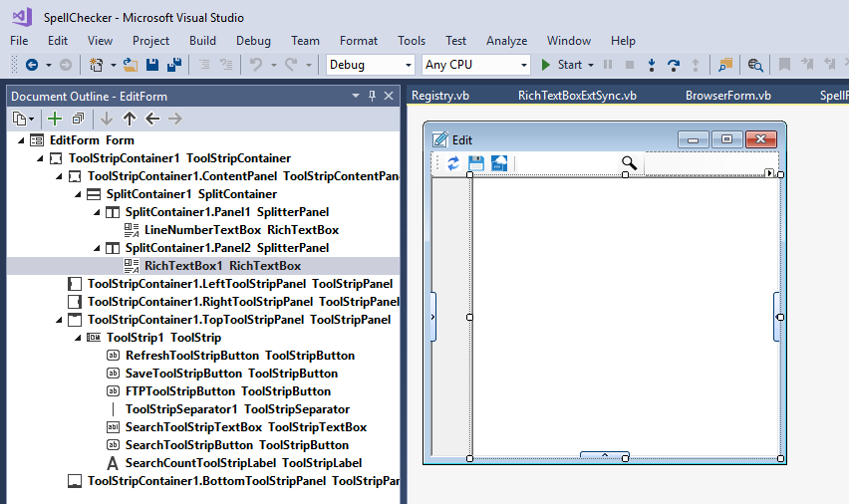
Task: Click the Open File folder icon
Action: coord(130,65)
